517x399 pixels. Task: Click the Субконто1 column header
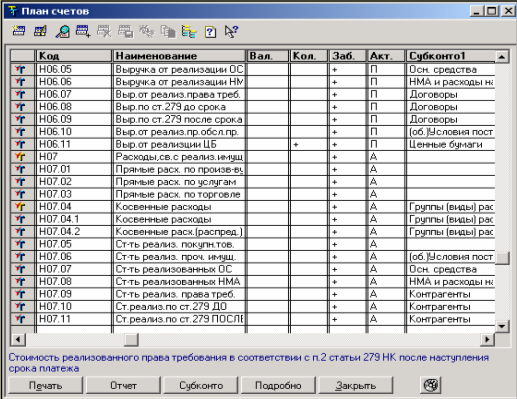pos(451,56)
